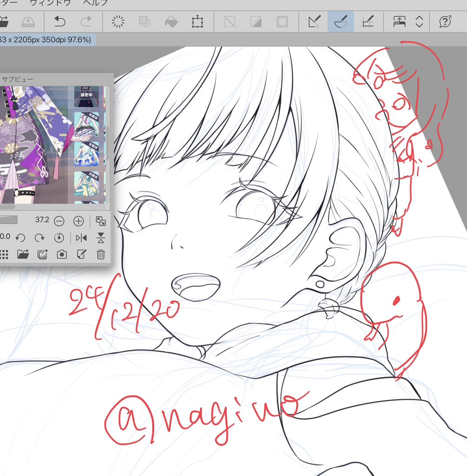Screen dimensions: 467x476
Task: Click the Sub View vertical scrollbar
Action: [107, 143]
